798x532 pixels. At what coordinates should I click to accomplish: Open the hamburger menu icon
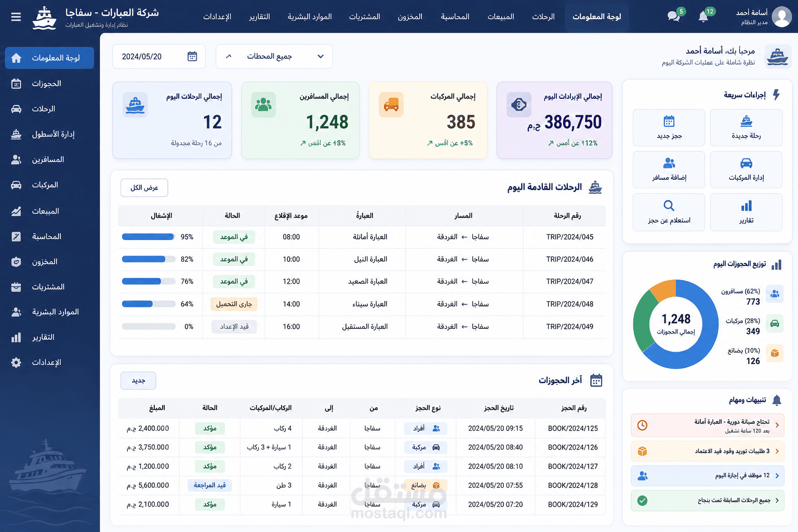point(16,17)
